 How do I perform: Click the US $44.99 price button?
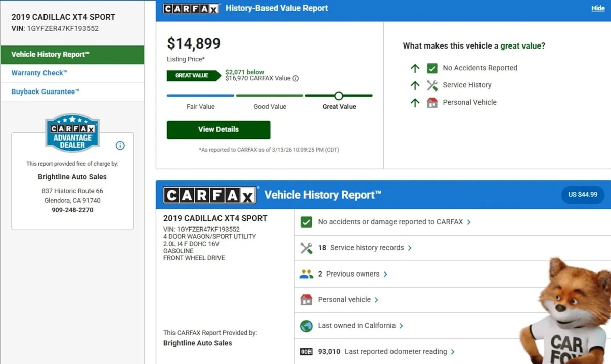tap(583, 195)
